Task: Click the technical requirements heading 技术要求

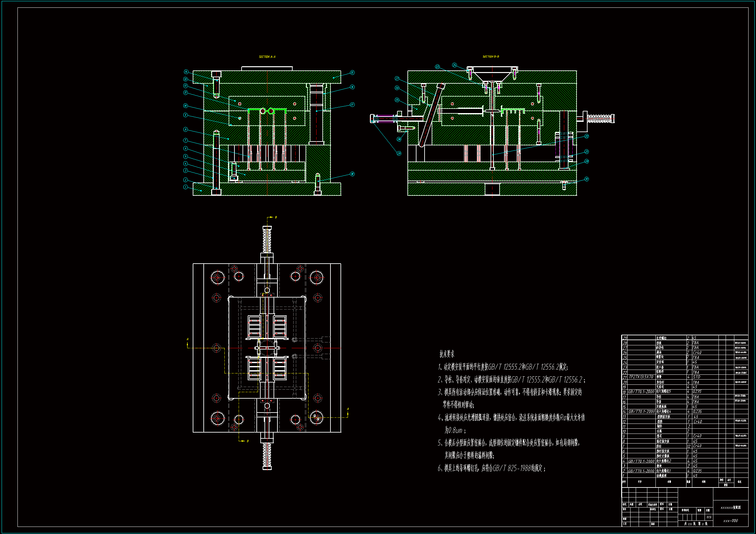Action: click(x=447, y=354)
